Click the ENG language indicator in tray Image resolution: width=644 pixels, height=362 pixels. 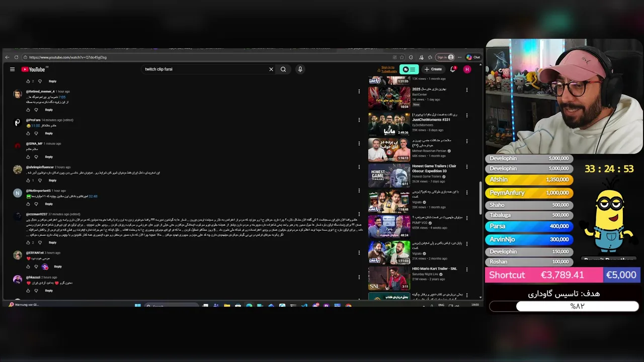[x=441, y=305]
